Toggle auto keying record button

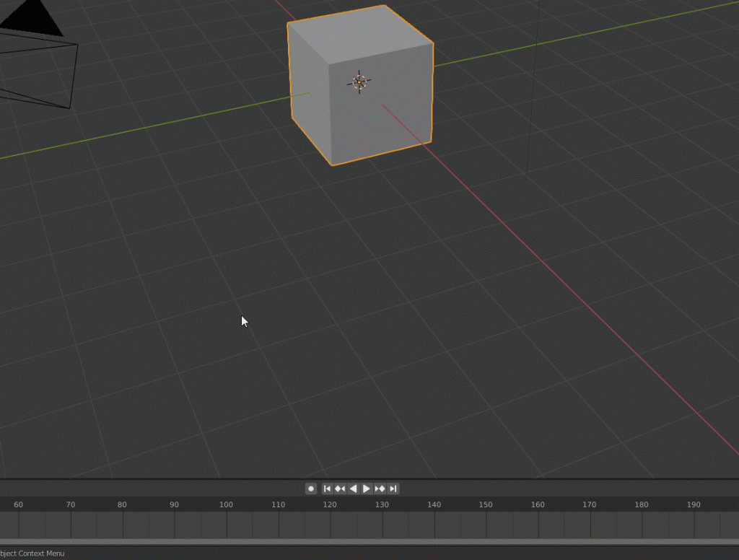[311, 489]
